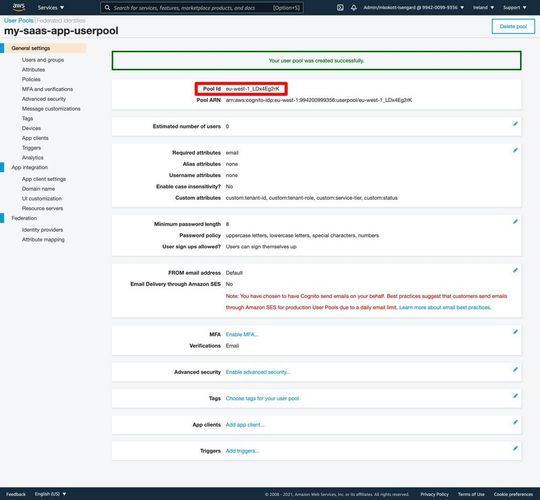Image resolution: width=540 pixels, height=500 pixels.
Task: Click the Feedback link in footer
Action: (16, 494)
